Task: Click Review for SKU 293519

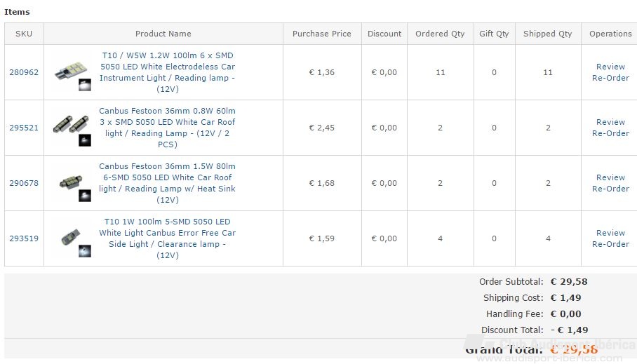Action: point(610,233)
